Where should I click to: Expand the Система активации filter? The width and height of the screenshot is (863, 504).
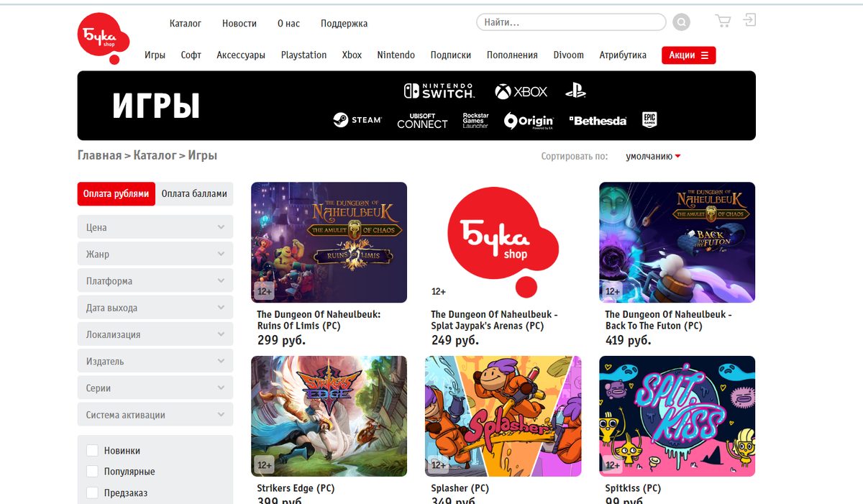pos(155,414)
